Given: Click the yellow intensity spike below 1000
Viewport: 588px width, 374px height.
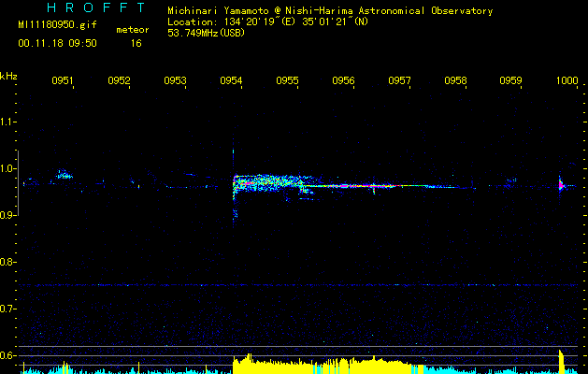Looking at the screenshot, I should coord(562,362).
